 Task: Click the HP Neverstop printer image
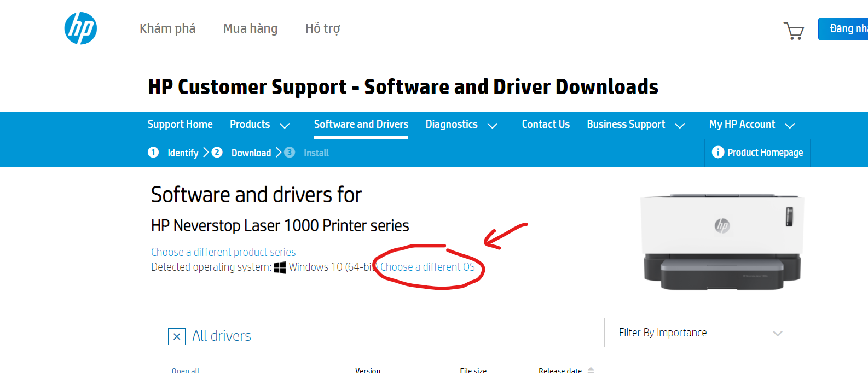pos(721,241)
